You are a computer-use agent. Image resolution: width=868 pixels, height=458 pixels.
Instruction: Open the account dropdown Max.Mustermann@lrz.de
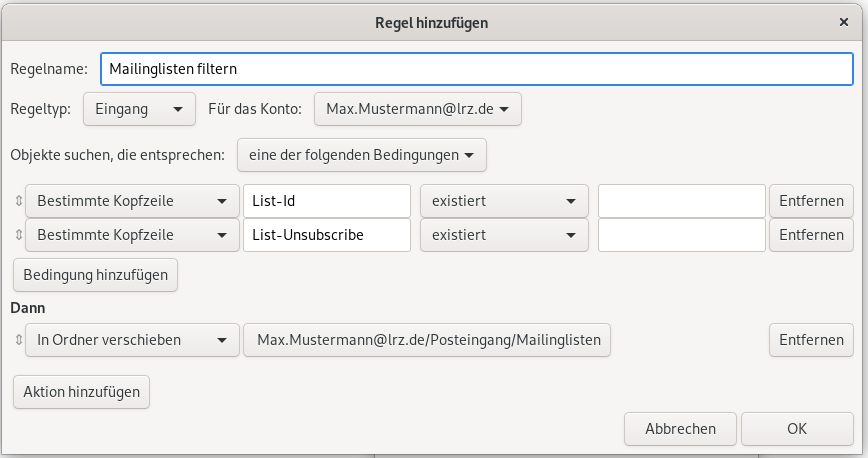click(417, 109)
